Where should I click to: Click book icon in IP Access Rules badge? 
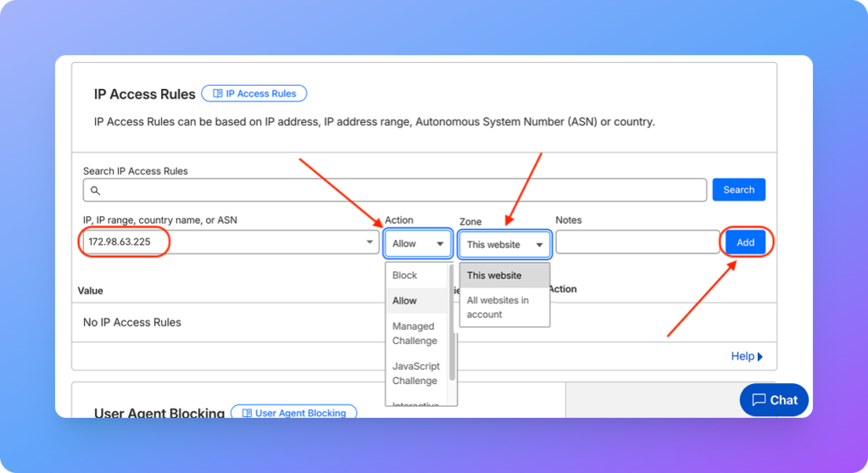(x=218, y=94)
